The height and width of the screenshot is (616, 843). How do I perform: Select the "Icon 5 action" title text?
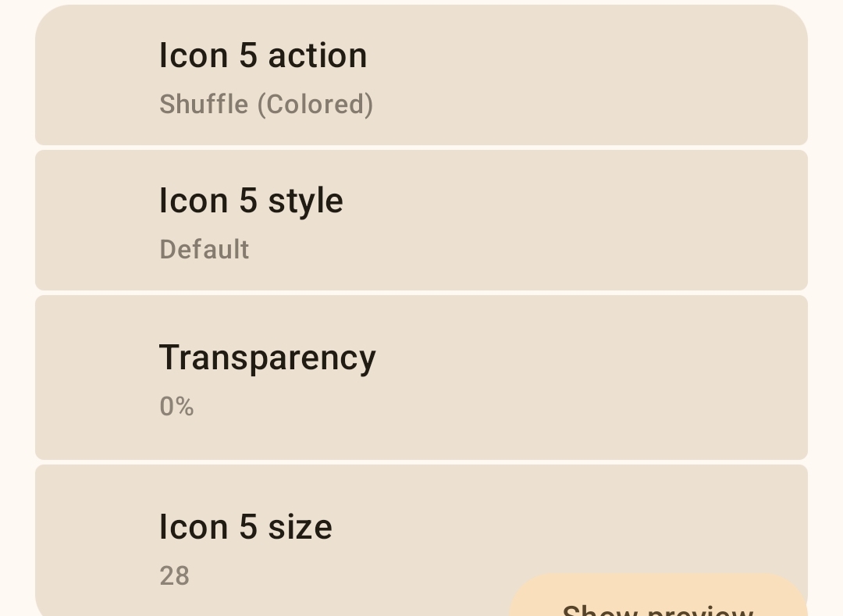point(263,55)
